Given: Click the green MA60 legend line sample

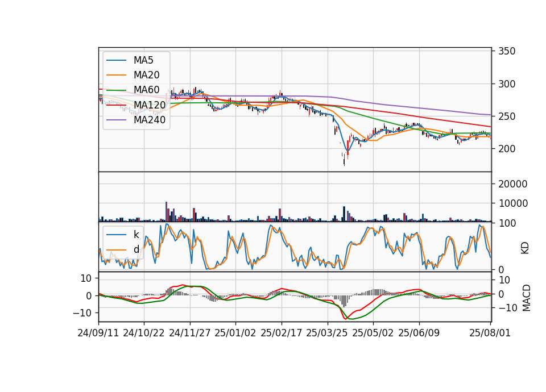Looking at the screenshot, I should coord(116,90).
